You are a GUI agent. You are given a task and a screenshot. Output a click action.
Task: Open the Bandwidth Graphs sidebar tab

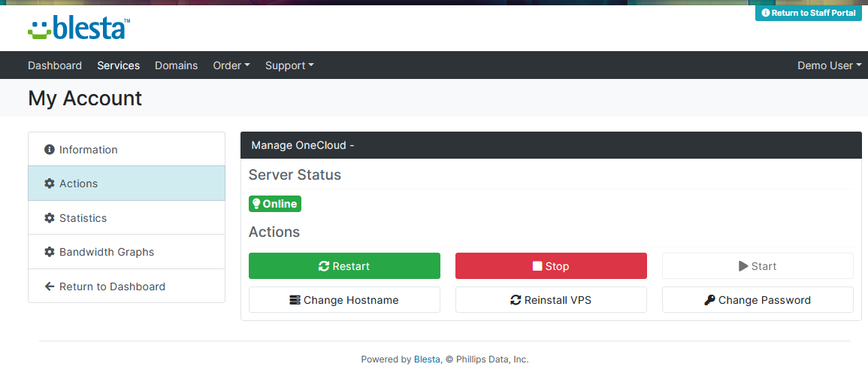127,252
